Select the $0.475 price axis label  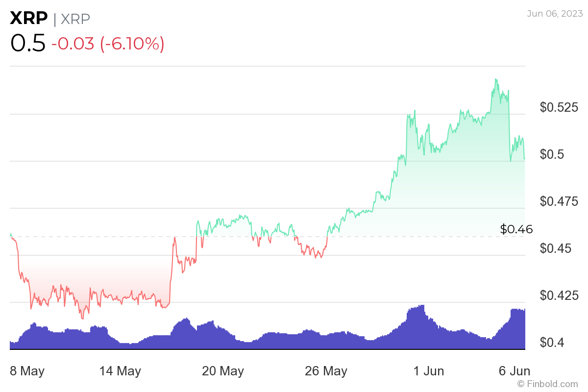coord(559,201)
